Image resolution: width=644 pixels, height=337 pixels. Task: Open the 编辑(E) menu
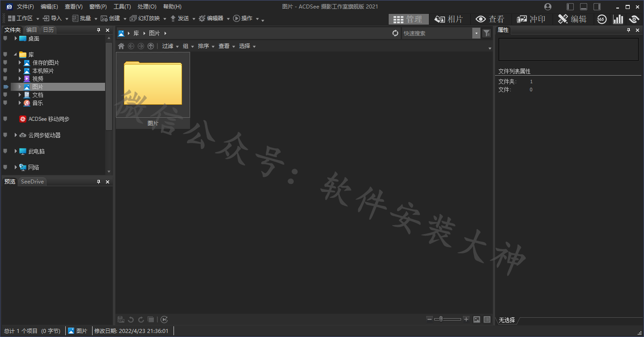pyautogui.click(x=49, y=7)
